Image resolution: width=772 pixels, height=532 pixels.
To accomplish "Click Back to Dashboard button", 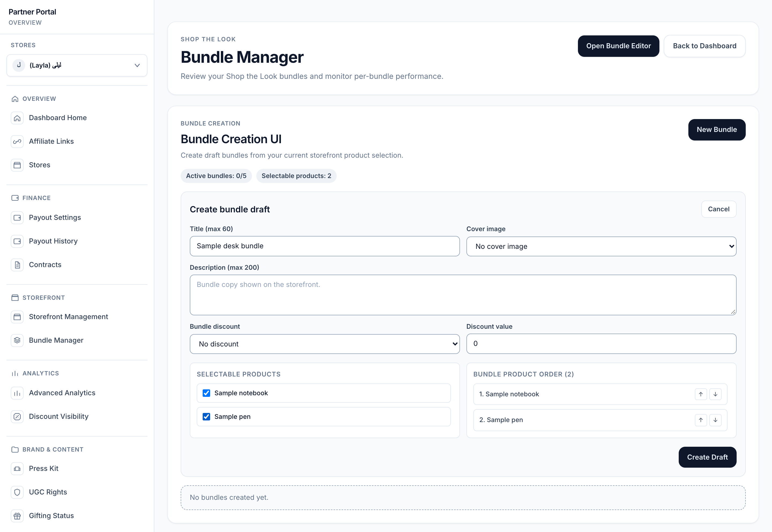I will point(704,46).
